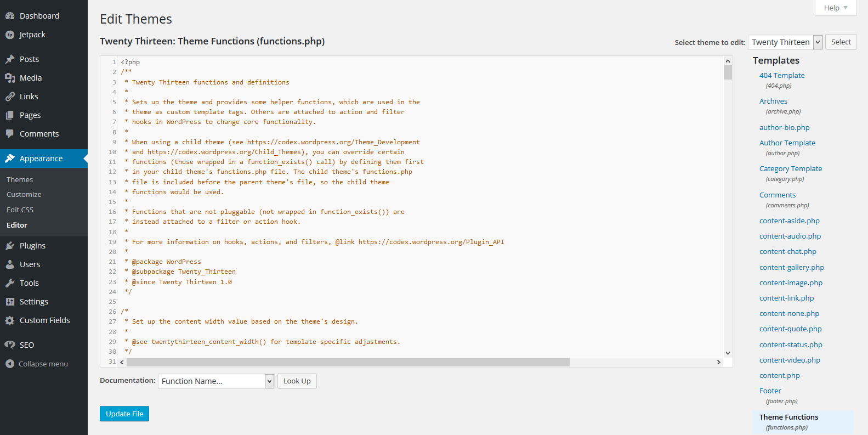
Task: Open the content-quote.php template link
Action: click(791, 329)
